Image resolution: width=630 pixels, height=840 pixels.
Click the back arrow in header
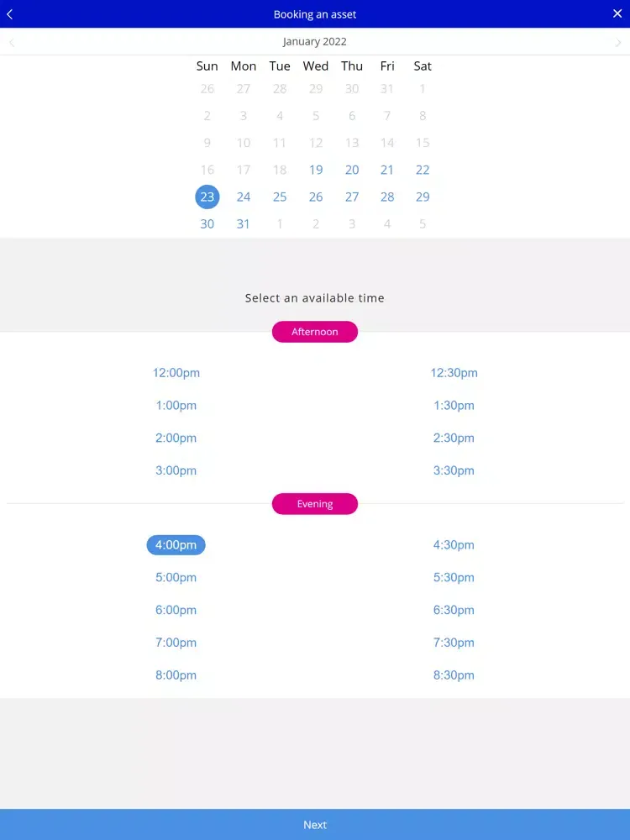(x=10, y=14)
